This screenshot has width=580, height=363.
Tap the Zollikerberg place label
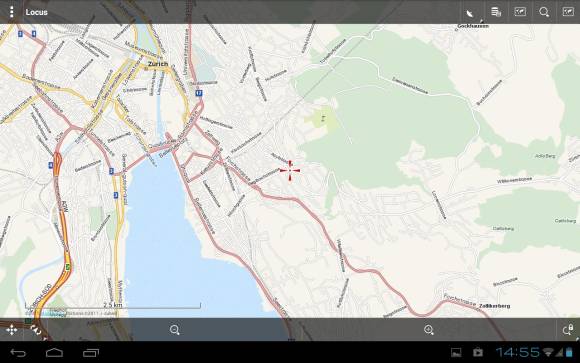495,306
